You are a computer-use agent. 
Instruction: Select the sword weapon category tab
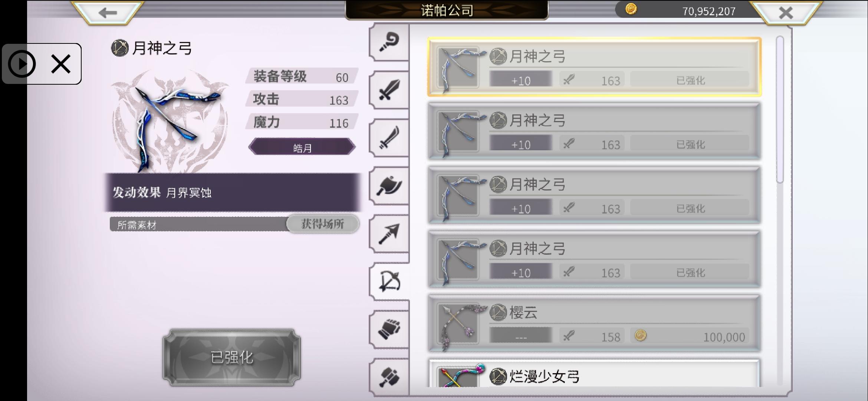coord(389,90)
